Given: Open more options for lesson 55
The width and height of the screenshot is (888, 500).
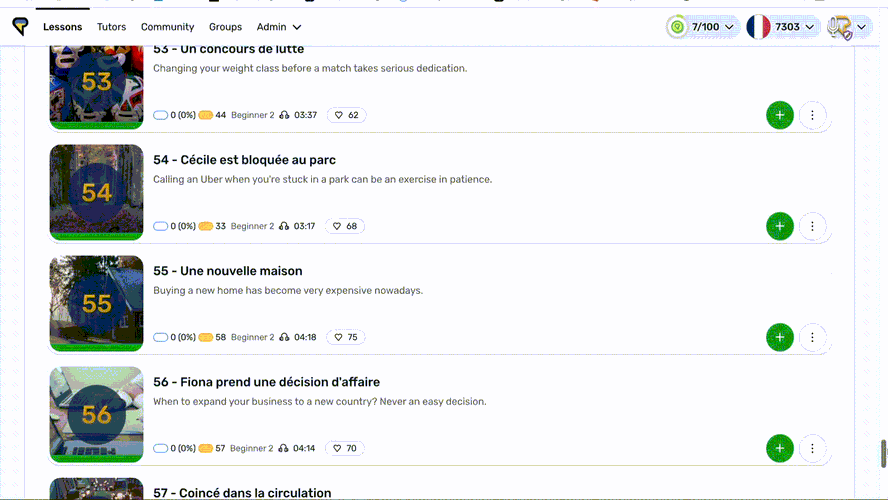Looking at the screenshot, I should 812,337.
